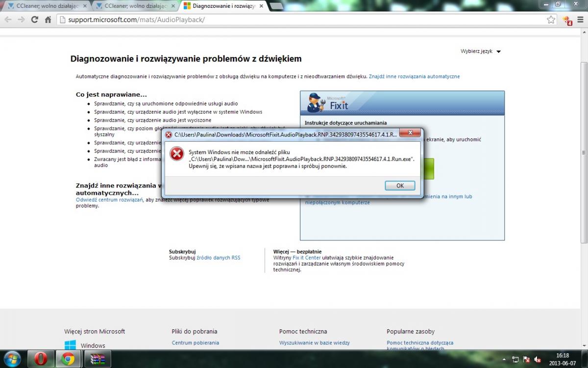Switch to the leftmost CCleaner tab
The height and width of the screenshot is (368, 588).
47,6
